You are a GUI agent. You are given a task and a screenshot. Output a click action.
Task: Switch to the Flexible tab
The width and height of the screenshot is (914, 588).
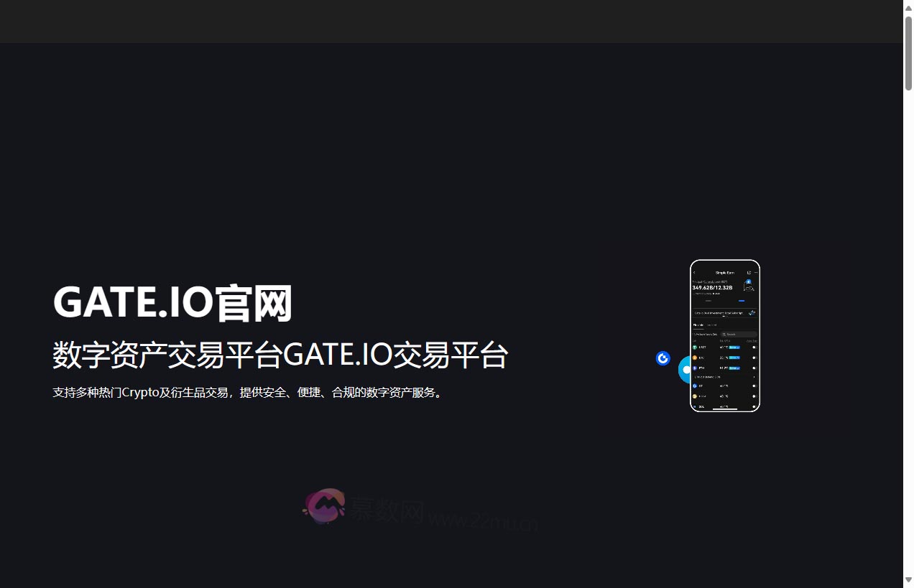click(698, 325)
